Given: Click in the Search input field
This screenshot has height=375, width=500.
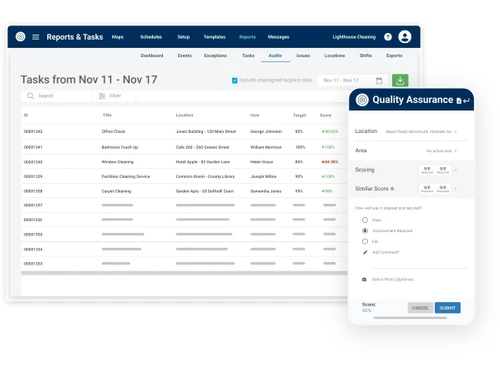Looking at the screenshot, I should 56,96.
